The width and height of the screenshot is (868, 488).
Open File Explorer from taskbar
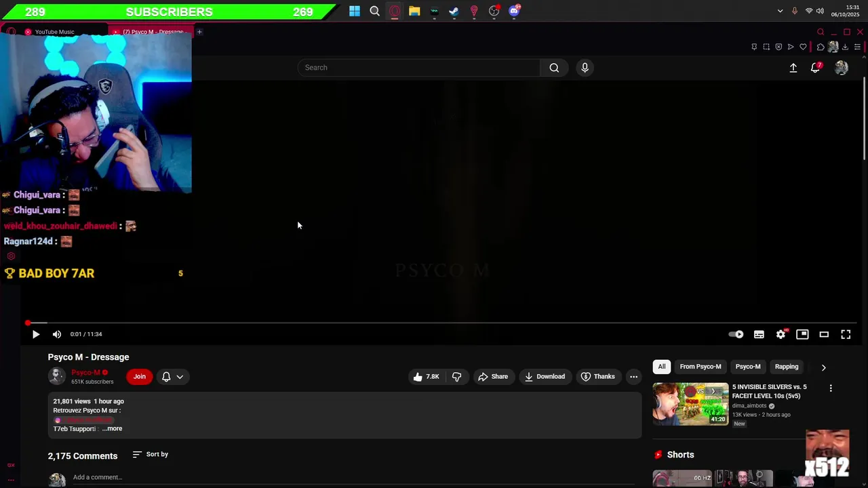(x=414, y=11)
